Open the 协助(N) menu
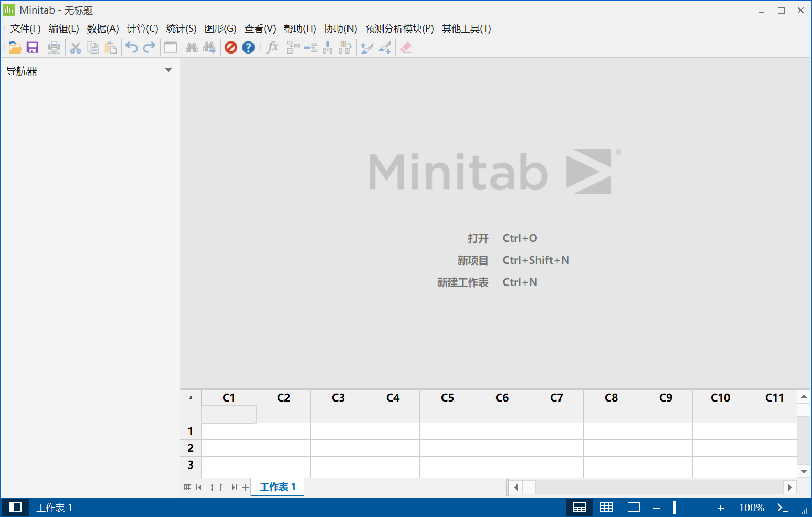 click(x=341, y=29)
